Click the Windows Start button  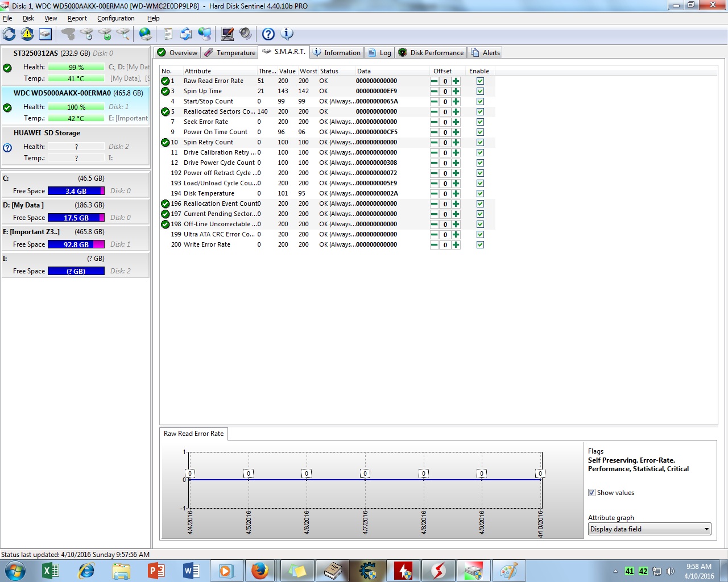pyautogui.click(x=15, y=571)
